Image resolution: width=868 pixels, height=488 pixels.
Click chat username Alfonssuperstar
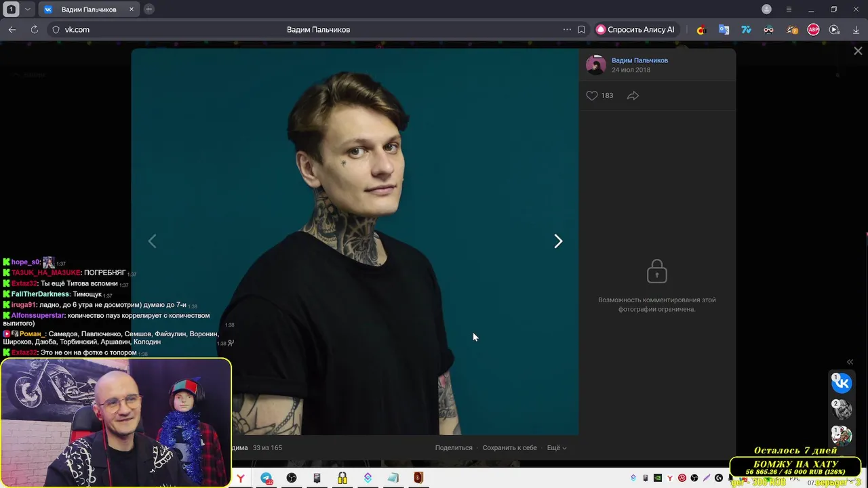[x=38, y=316]
